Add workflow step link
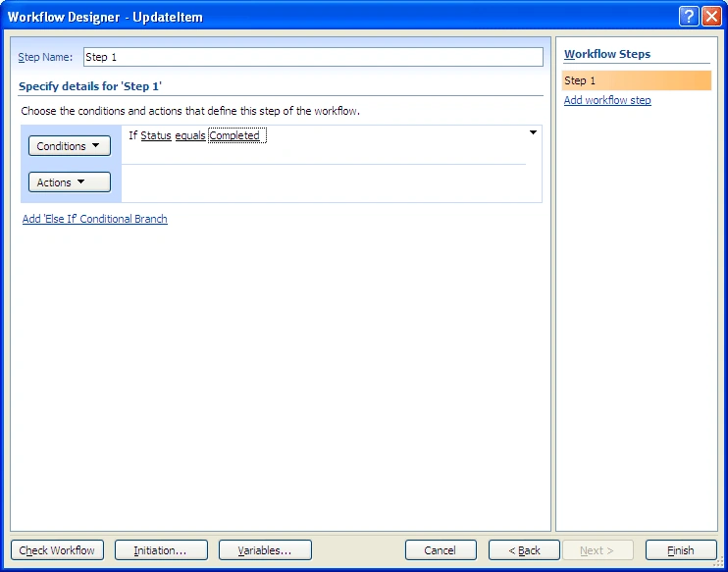Viewport: 728px width, 572px height. pyautogui.click(x=607, y=100)
